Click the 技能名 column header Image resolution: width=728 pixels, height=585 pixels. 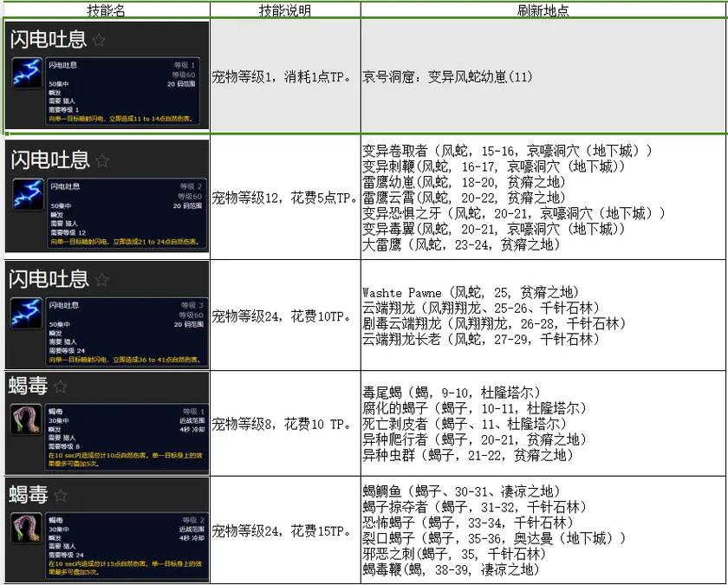(x=106, y=10)
